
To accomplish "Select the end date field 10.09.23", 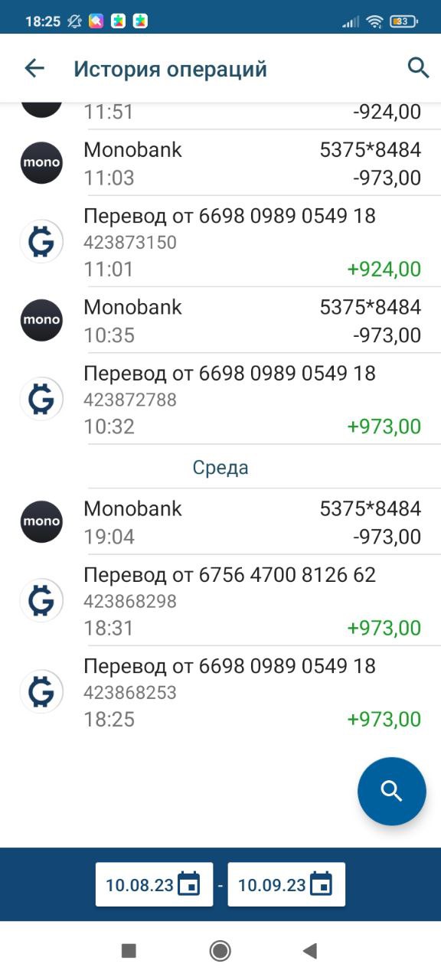I will pos(286,884).
